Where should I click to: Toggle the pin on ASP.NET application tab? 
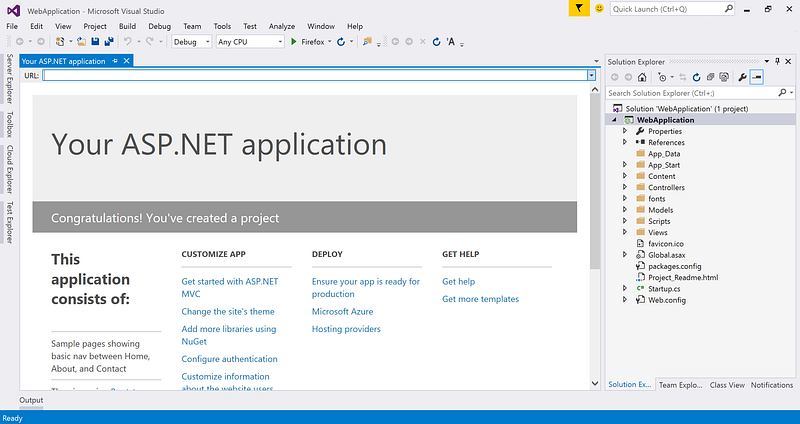(115, 61)
